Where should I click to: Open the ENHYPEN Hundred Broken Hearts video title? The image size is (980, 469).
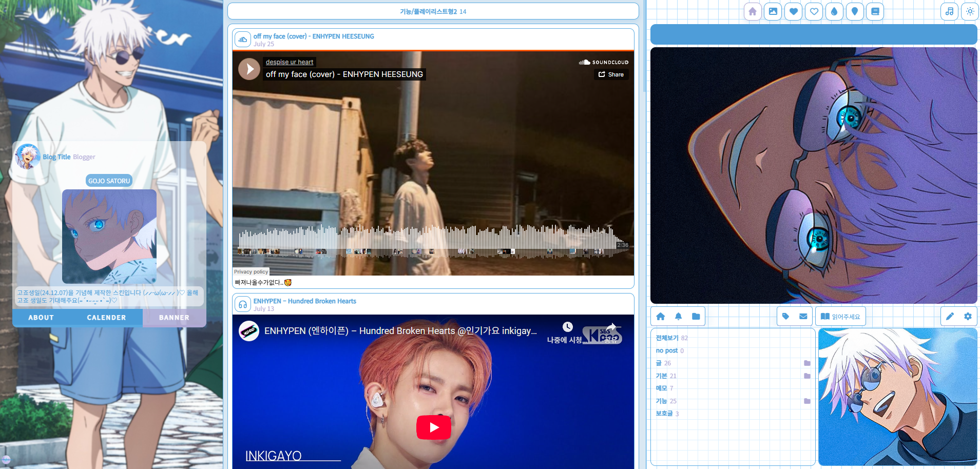[x=400, y=331]
